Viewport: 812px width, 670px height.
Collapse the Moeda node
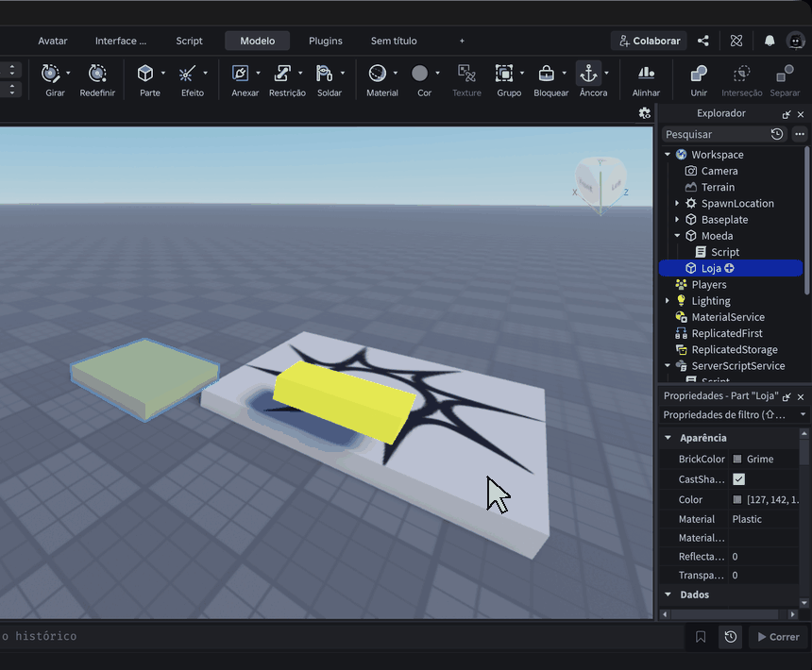click(x=677, y=236)
